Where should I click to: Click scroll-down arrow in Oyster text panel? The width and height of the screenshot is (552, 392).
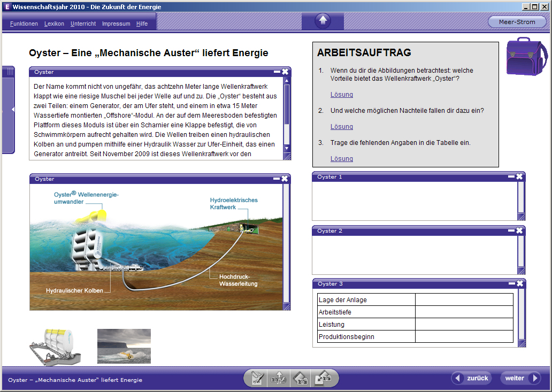(287, 149)
